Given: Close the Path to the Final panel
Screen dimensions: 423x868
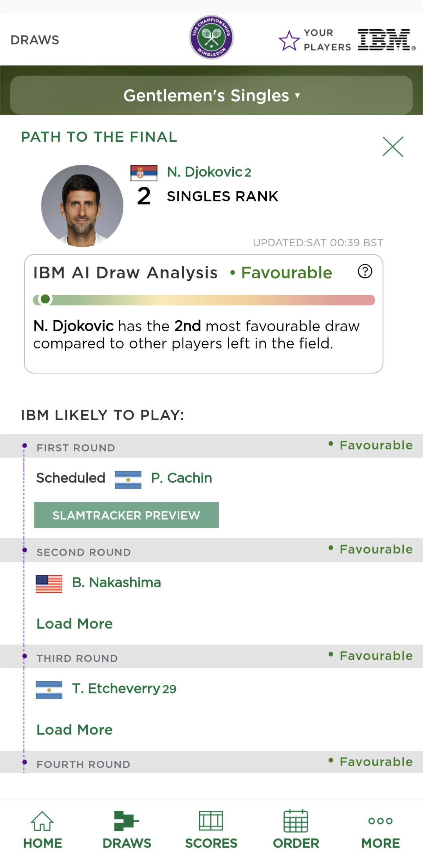Looking at the screenshot, I should pyautogui.click(x=393, y=147).
